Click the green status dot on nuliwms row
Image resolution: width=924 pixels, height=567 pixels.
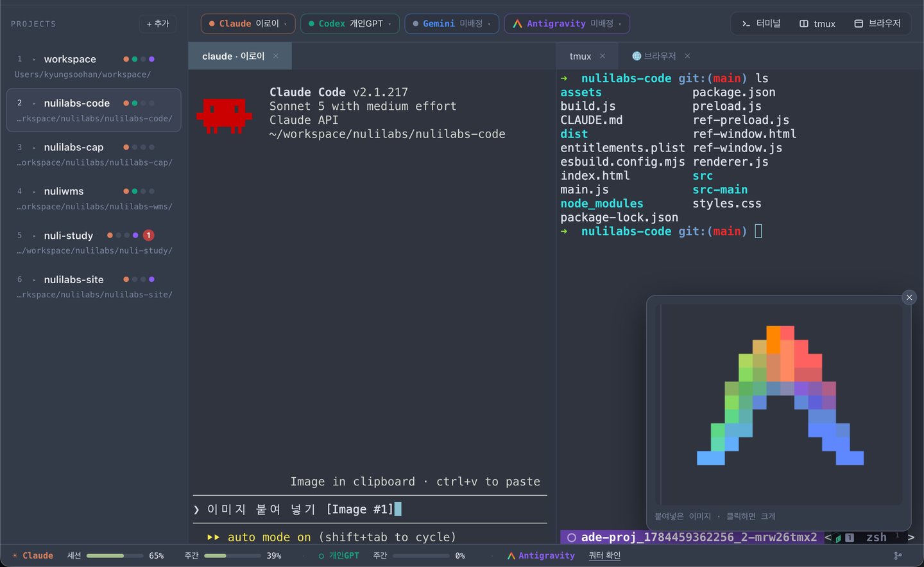pos(135,191)
